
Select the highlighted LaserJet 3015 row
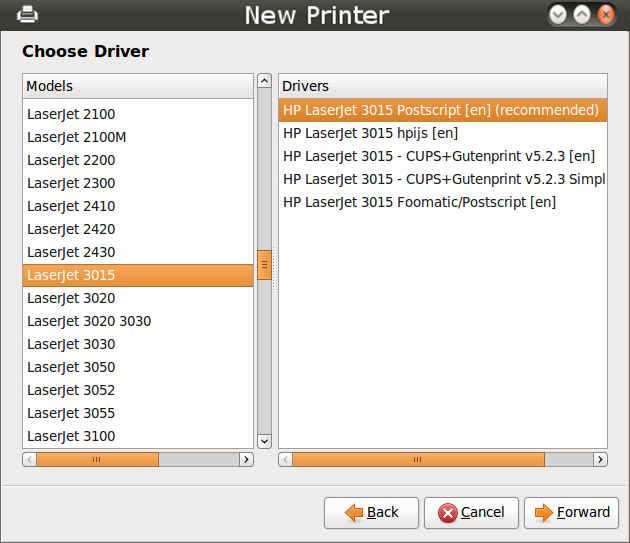point(138,275)
